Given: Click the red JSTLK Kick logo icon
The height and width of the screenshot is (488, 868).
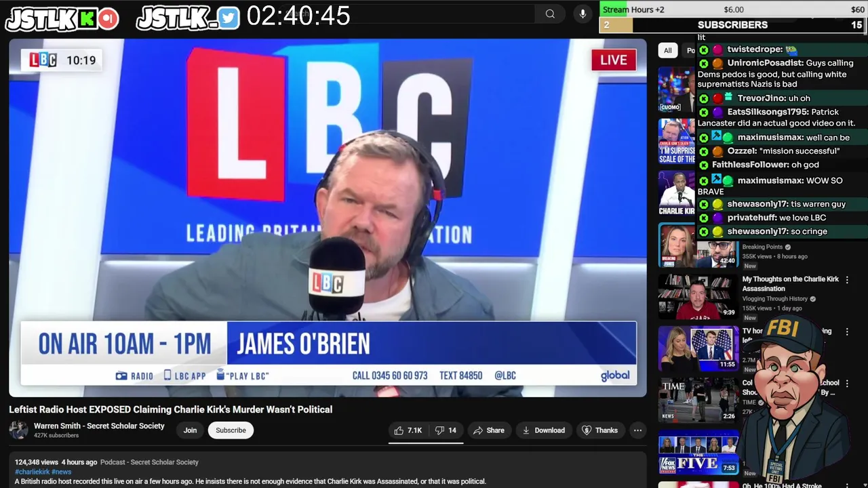Looking at the screenshot, I should tap(108, 19).
